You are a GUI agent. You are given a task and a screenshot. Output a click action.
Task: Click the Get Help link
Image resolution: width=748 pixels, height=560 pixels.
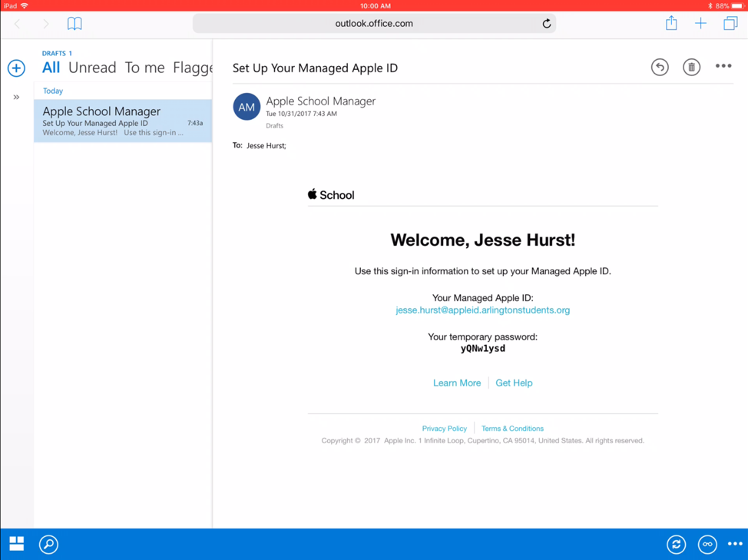514,383
